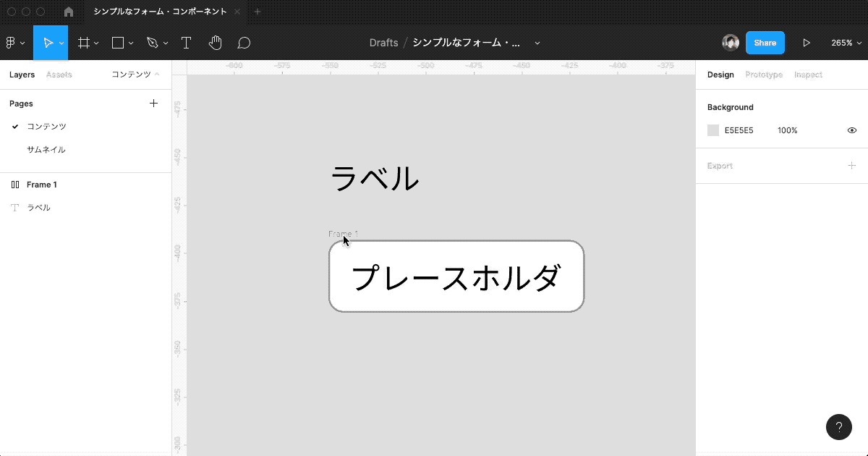Expand the file name dropdown chevron
Viewport: 868px width, 456px height.
click(537, 43)
